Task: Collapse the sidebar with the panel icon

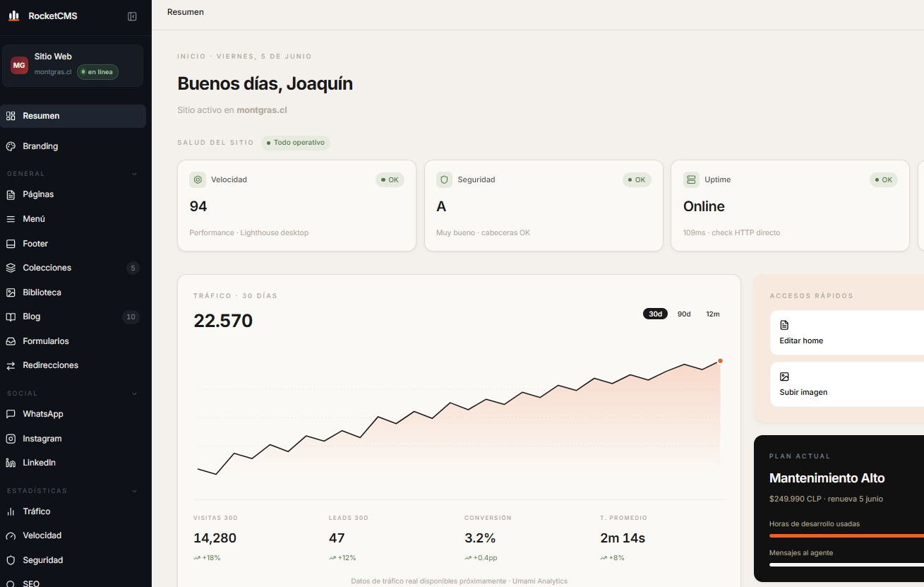Action: pyautogui.click(x=132, y=16)
